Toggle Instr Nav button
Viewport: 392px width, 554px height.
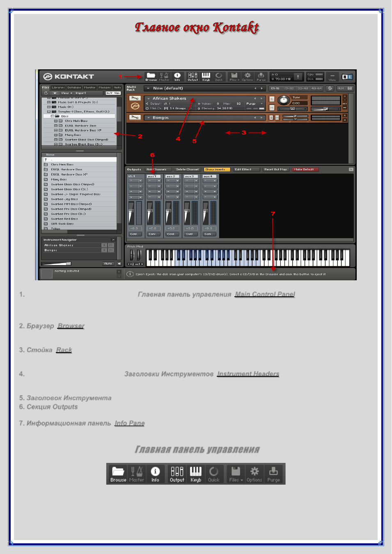click(x=113, y=93)
